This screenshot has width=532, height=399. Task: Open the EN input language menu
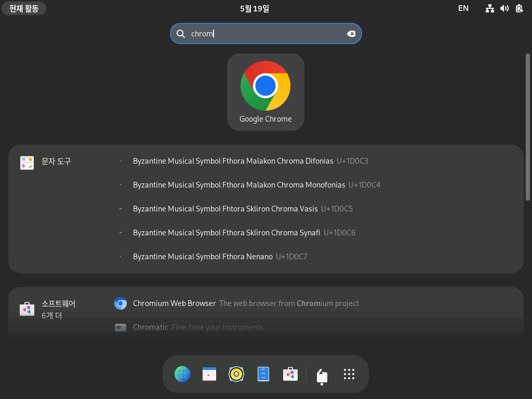click(463, 8)
